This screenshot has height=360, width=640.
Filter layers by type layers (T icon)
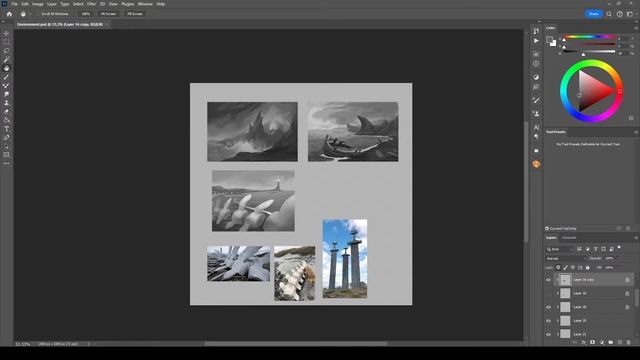coord(596,249)
